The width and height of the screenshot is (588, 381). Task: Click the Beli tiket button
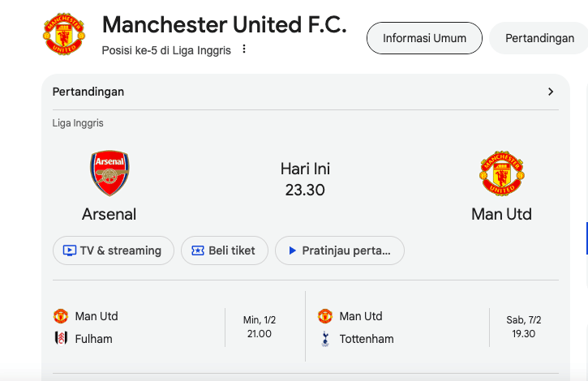click(x=224, y=250)
